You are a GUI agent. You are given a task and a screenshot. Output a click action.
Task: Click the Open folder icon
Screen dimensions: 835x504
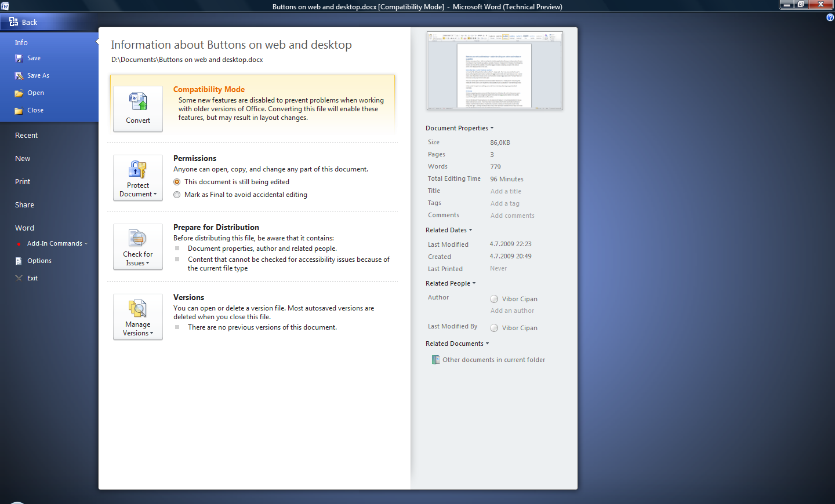click(x=19, y=93)
